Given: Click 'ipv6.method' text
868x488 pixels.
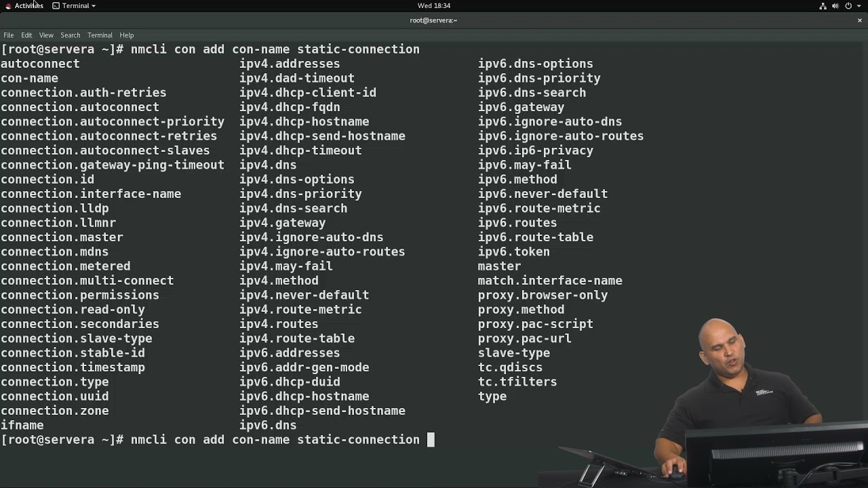Looking at the screenshot, I should [517, 180].
